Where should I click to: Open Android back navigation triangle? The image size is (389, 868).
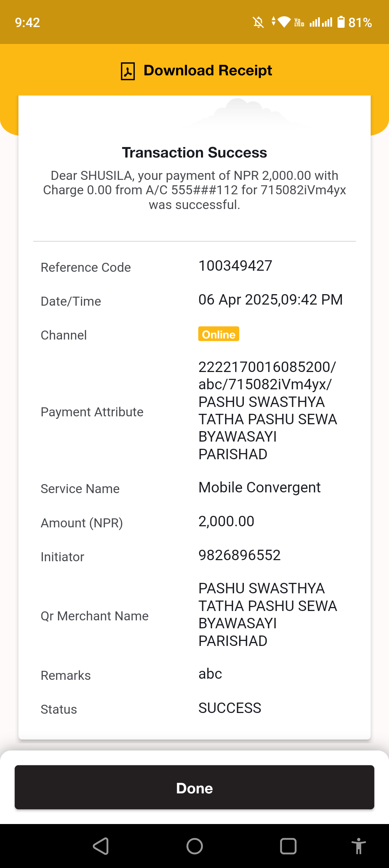101,846
